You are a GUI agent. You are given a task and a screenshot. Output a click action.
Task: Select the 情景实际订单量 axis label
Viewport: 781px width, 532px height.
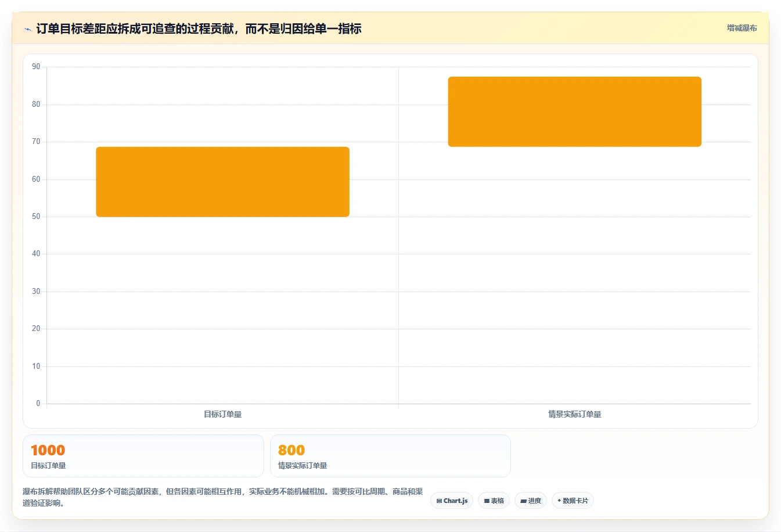click(574, 414)
